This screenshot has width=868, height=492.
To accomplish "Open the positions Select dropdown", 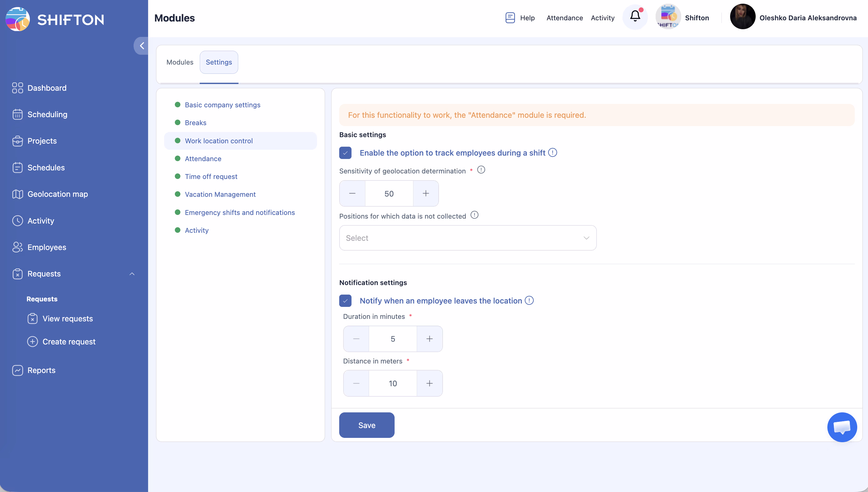I will coord(468,238).
